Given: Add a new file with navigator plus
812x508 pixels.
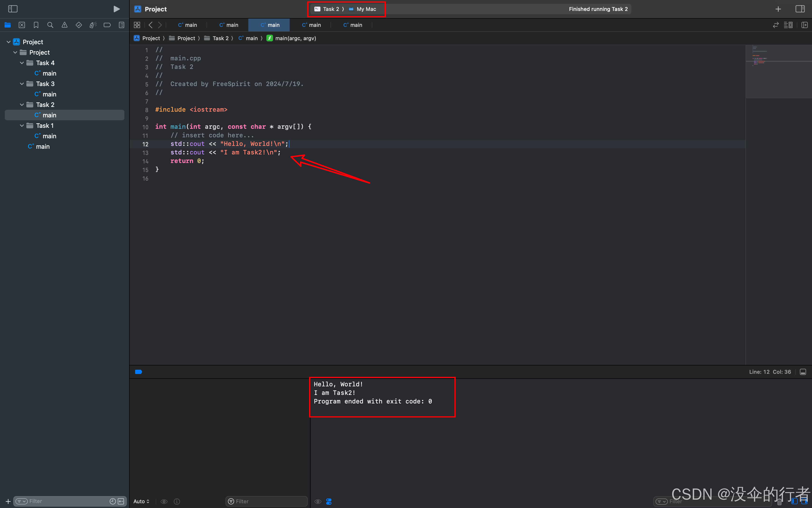Looking at the screenshot, I should tap(8, 501).
